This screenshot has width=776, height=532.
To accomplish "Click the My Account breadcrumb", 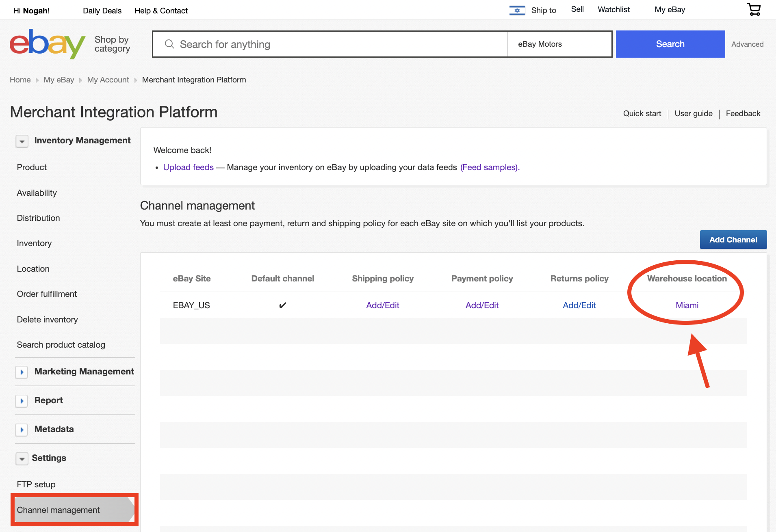I will coord(108,80).
